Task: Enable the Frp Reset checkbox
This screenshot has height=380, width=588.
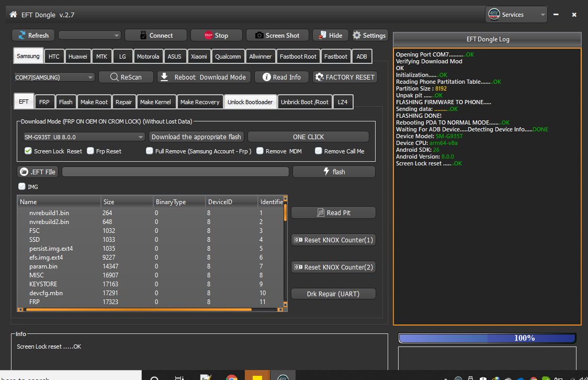Action: coord(91,151)
